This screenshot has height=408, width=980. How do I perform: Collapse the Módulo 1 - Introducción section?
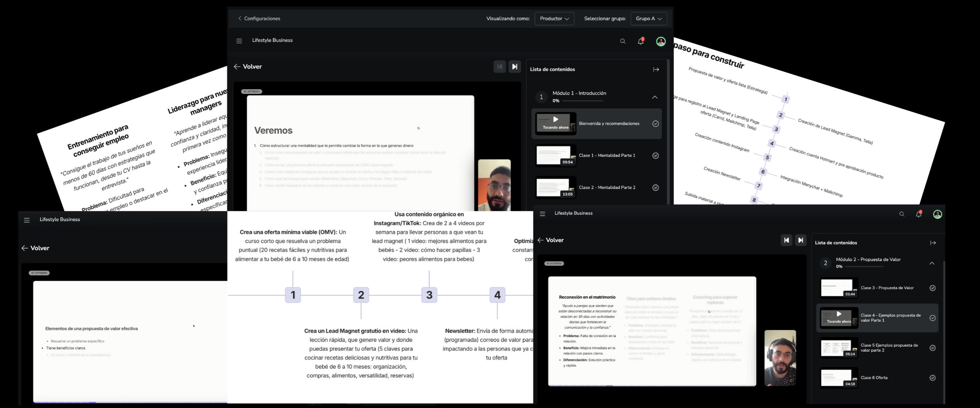[x=654, y=97]
